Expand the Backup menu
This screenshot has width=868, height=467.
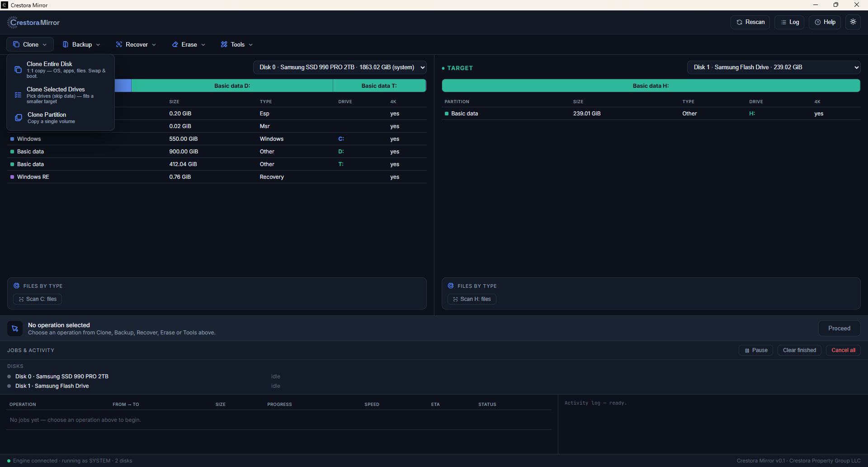[81, 44]
